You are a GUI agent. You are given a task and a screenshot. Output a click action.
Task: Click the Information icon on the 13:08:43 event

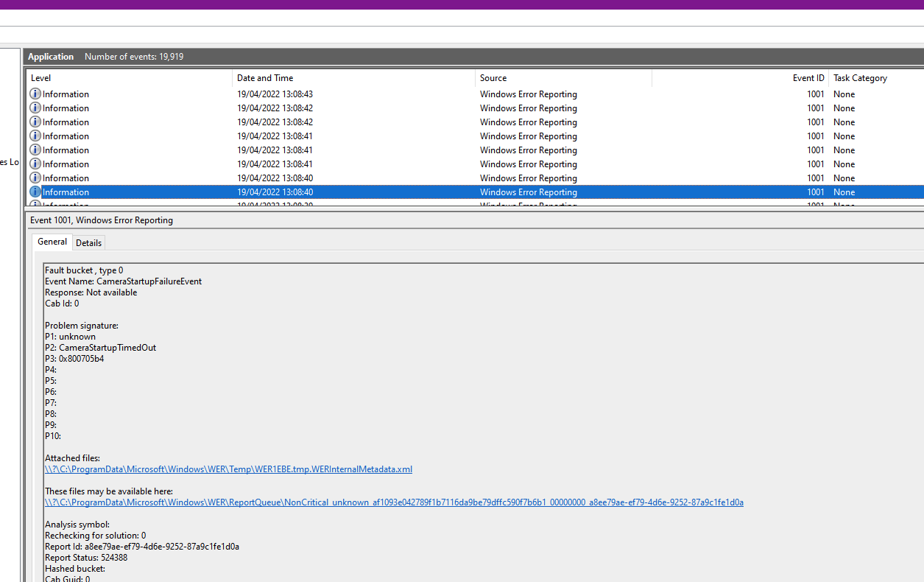(35, 94)
